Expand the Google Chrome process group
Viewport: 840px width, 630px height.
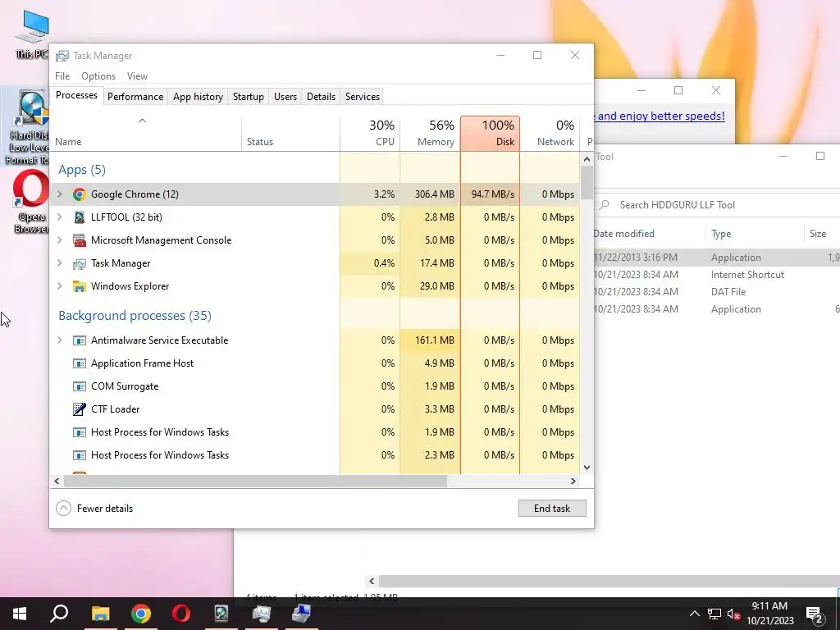tap(59, 194)
